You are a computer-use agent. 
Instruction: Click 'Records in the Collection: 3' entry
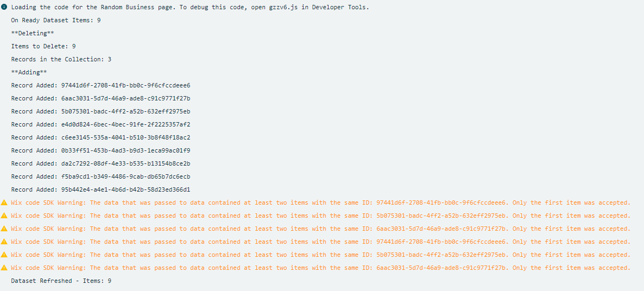[x=61, y=59]
